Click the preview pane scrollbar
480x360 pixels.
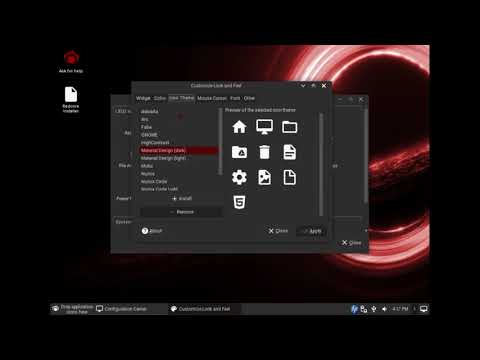coord(321,164)
